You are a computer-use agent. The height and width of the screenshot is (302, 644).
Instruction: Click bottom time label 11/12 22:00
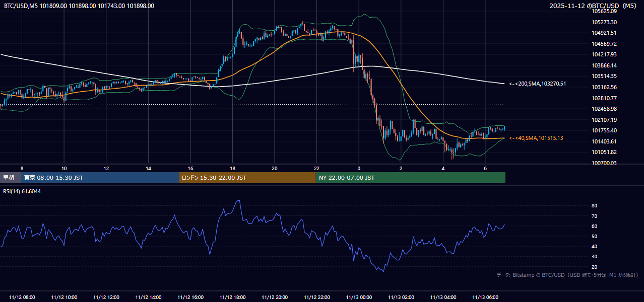click(x=317, y=297)
